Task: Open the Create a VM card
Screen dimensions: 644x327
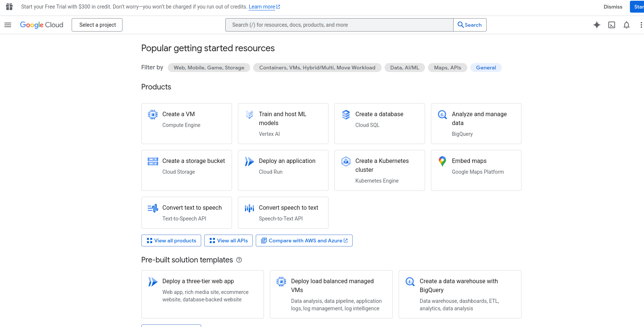Action: [x=187, y=124]
